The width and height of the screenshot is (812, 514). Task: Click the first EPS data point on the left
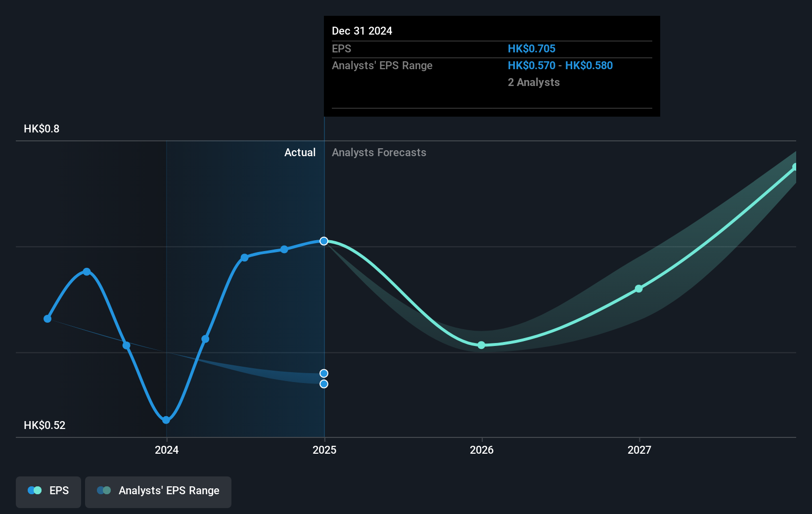point(47,319)
